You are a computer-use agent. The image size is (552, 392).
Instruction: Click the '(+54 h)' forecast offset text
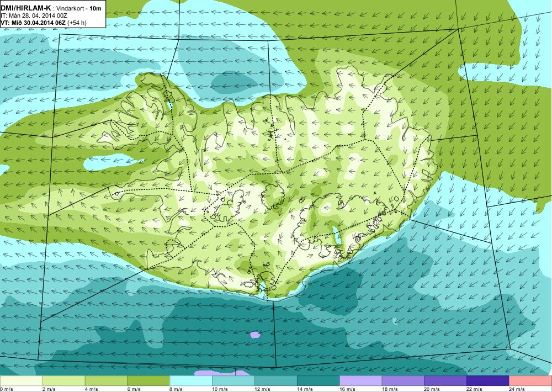77,23
